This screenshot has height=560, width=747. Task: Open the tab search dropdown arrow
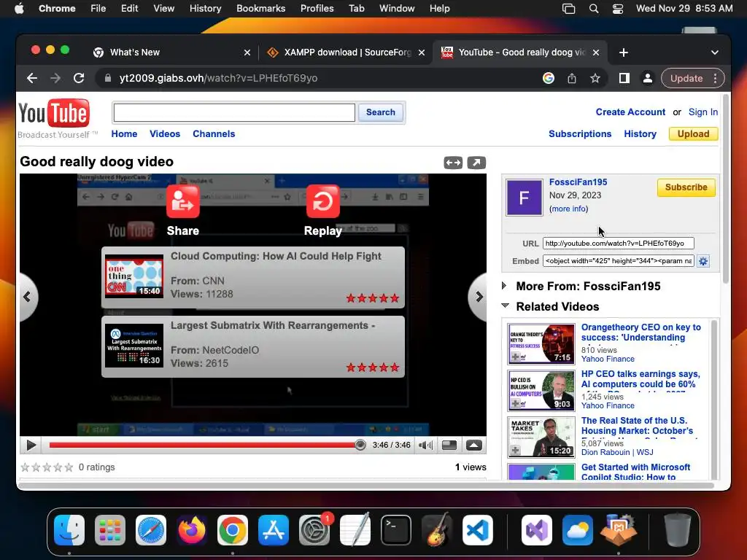click(x=715, y=52)
